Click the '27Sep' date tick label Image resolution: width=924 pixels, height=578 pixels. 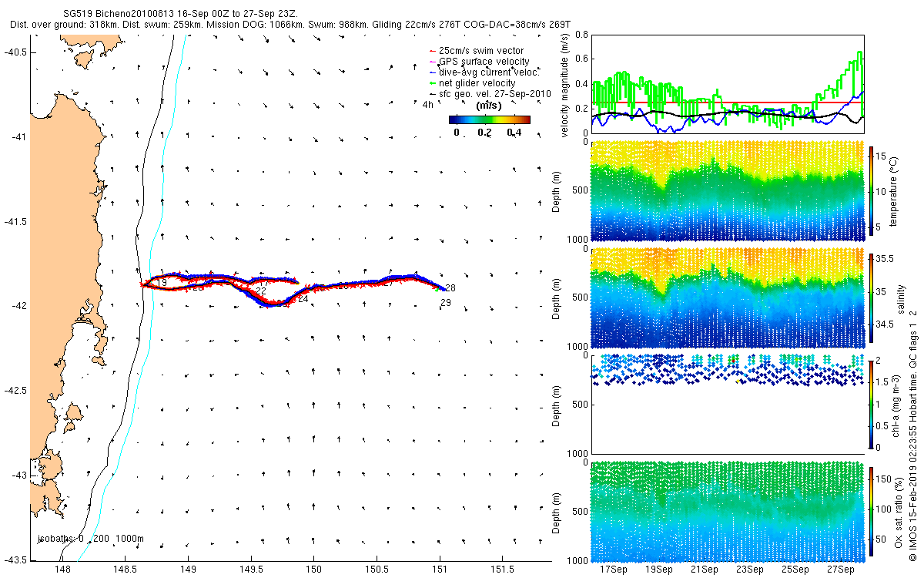(840, 570)
